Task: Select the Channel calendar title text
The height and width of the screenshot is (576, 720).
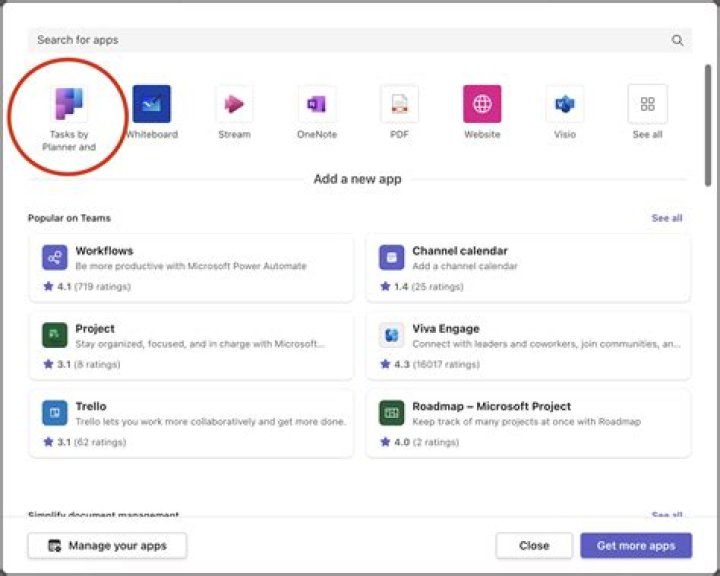Action: [x=460, y=251]
